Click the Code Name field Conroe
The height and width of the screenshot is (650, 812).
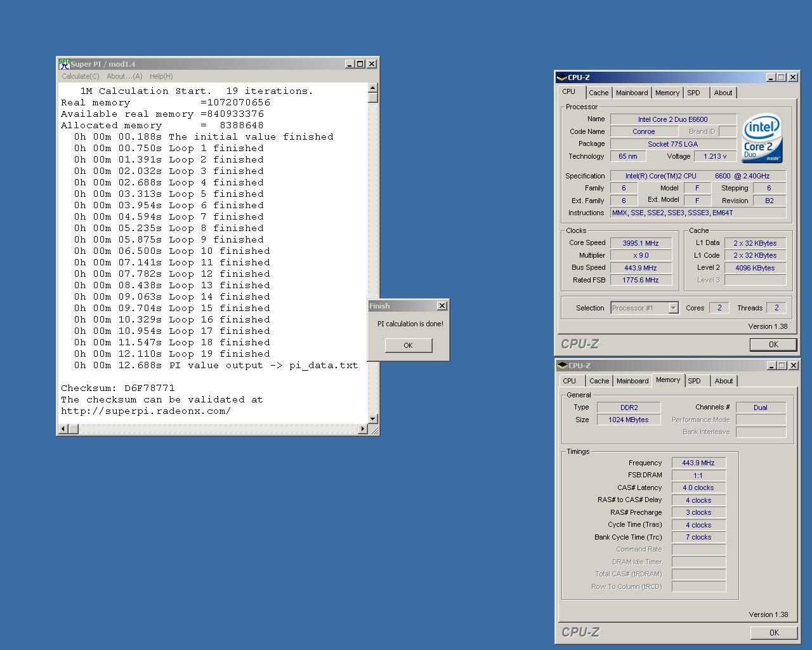[x=644, y=131]
